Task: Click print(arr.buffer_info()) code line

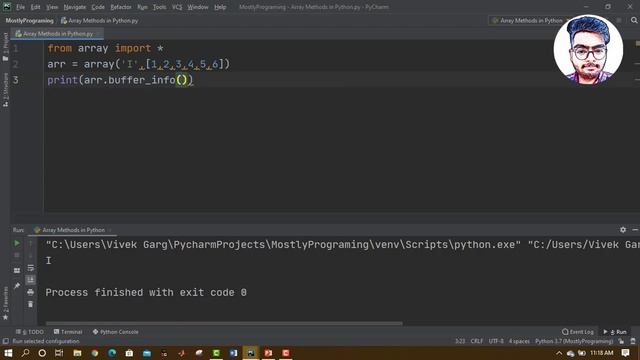Action: pos(120,80)
